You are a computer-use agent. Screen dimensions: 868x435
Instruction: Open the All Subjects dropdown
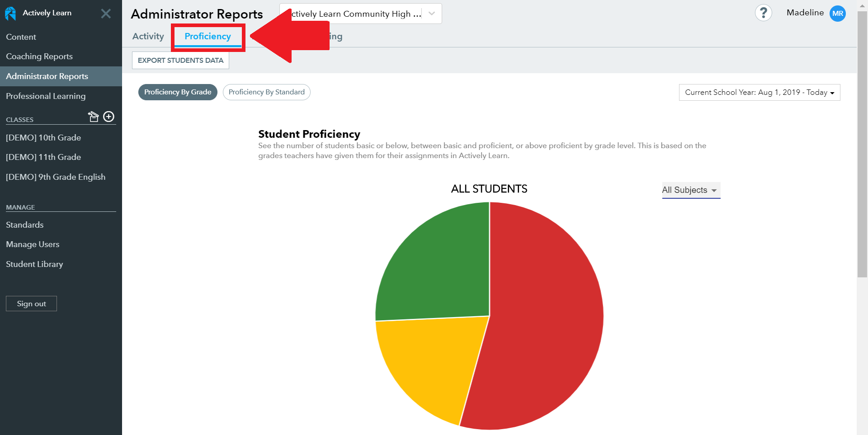point(690,190)
